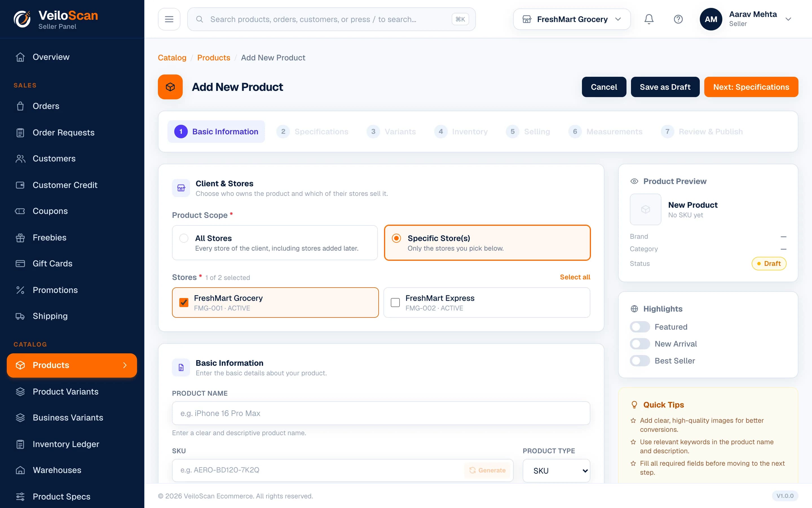Viewport: 812px width, 508px height.
Task: Open the notifications bell
Action: coord(649,19)
